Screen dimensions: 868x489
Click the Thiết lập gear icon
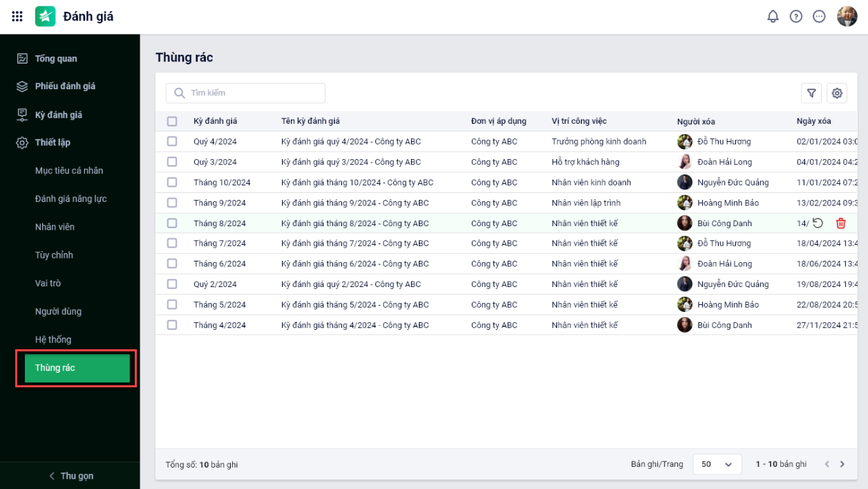pyautogui.click(x=22, y=142)
